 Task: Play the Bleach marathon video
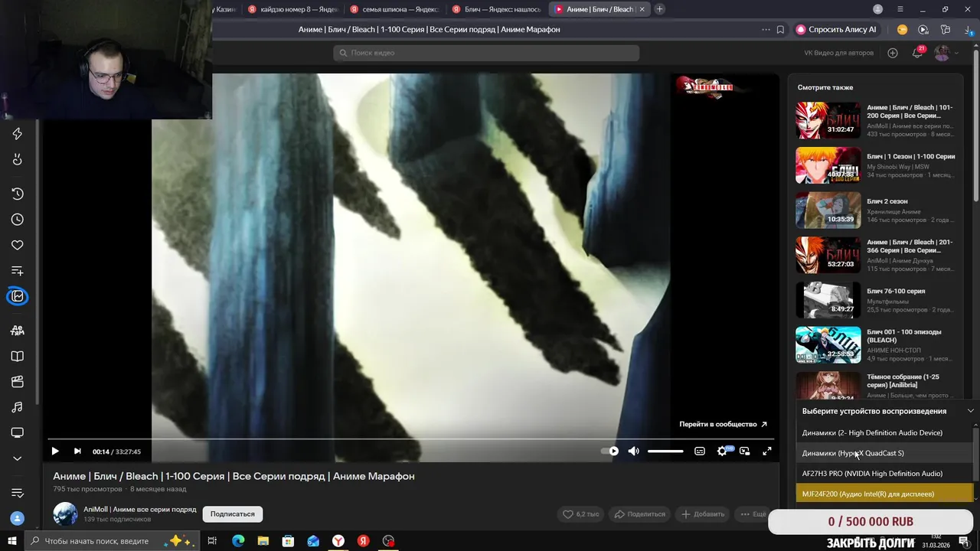pos(55,452)
